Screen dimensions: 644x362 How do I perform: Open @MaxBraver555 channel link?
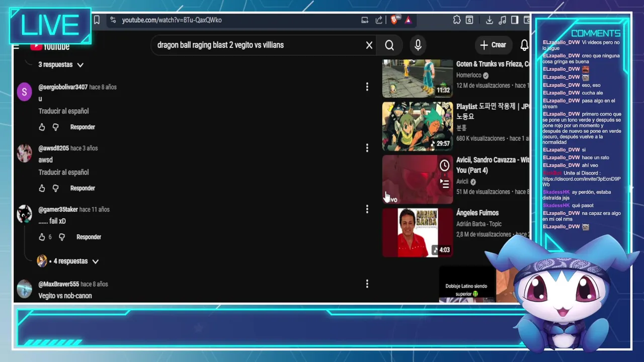pos(58,285)
